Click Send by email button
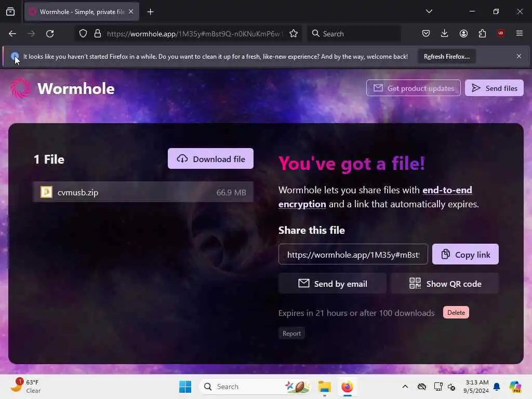 point(332,284)
